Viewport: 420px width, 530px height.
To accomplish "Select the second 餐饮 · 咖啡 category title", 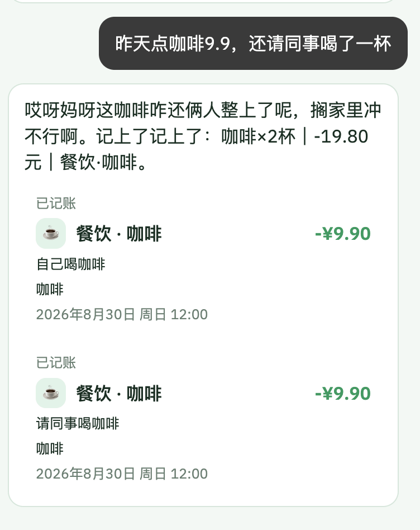I will click(119, 393).
